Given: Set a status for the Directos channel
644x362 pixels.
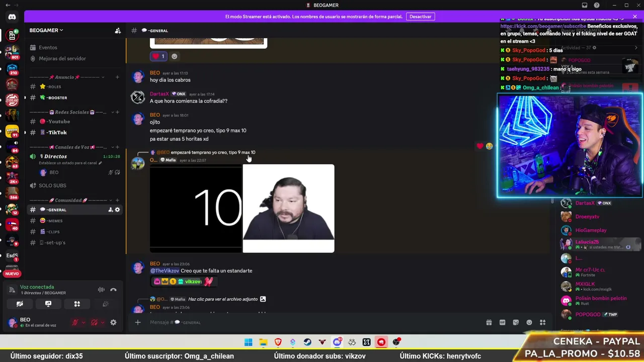Looking at the screenshot, I should (70, 163).
